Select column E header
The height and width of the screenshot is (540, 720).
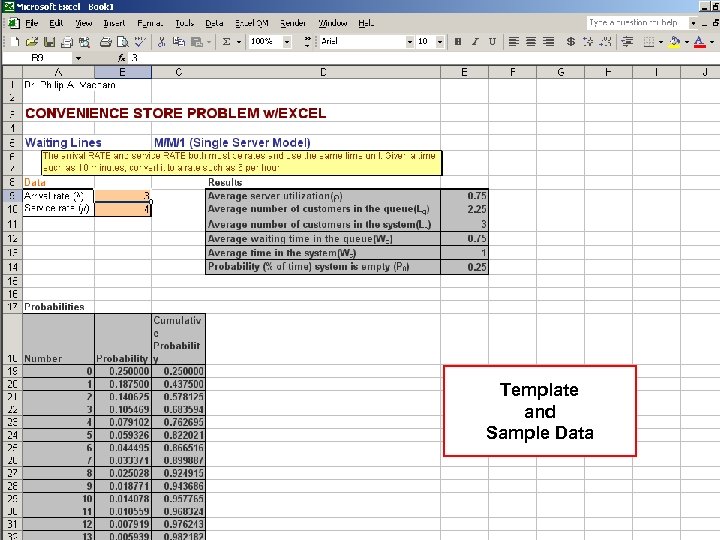click(464, 72)
